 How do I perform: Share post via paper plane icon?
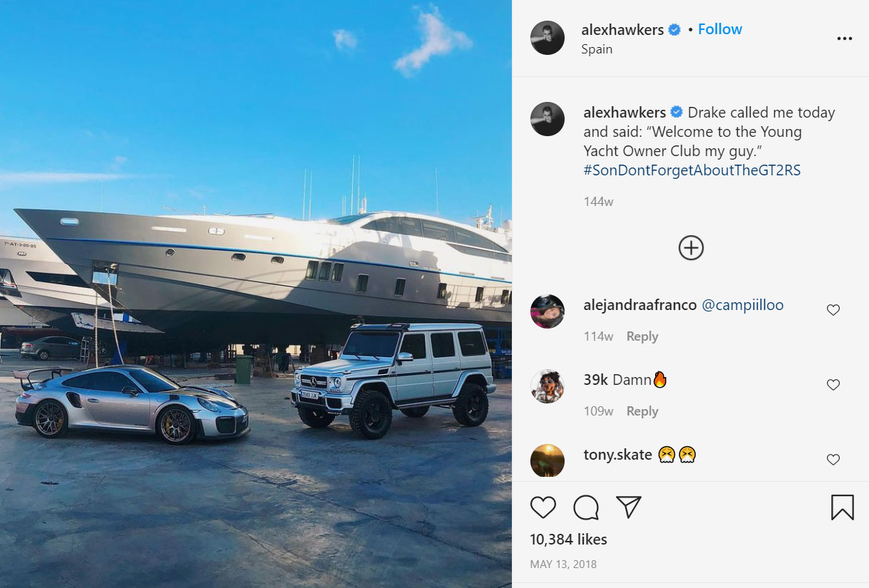point(629,507)
